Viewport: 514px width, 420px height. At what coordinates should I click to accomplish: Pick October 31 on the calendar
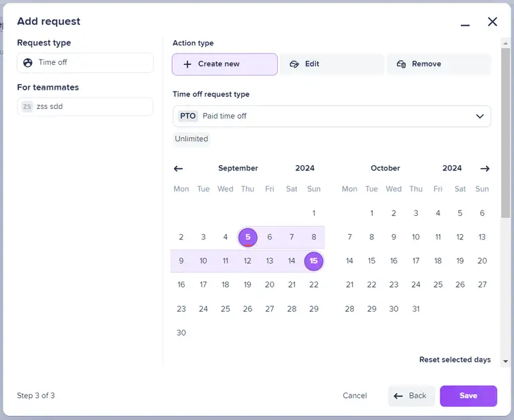tap(416, 309)
